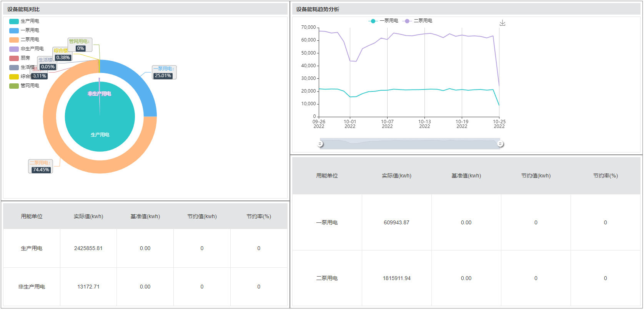The width and height of the screenshot is (644, 310).
Task: Toggle 非生产用电 legend item
Action: coord(27,49)
